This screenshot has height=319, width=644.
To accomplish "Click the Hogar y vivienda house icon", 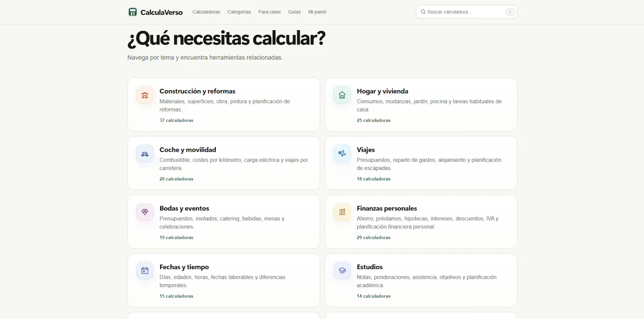I will click(x=342, y=95).
